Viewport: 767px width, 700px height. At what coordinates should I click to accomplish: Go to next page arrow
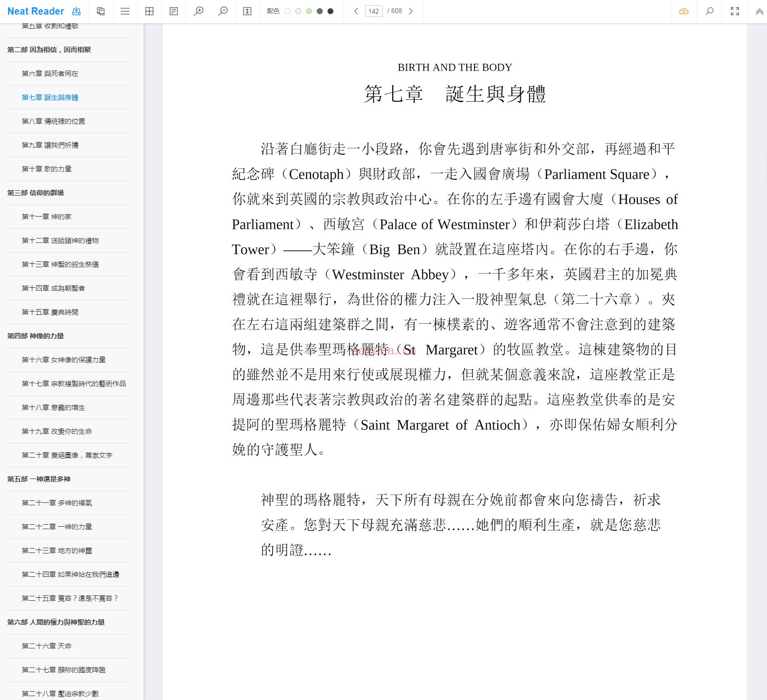tap(411, 11)
